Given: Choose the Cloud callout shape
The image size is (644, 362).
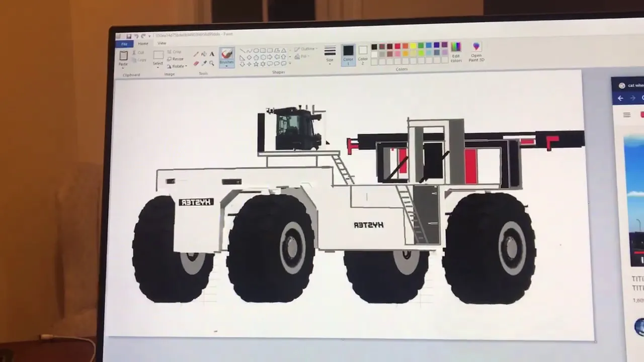Looking at the screenshot, I should click(x=284, y=63).
